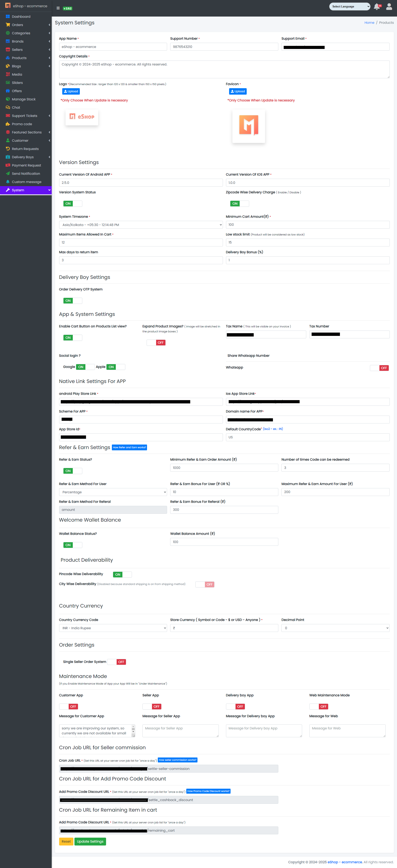Click the Chat icon in sidebar
Screen dimensions: 397x868
pyautogui.click(x=8, y=107)
